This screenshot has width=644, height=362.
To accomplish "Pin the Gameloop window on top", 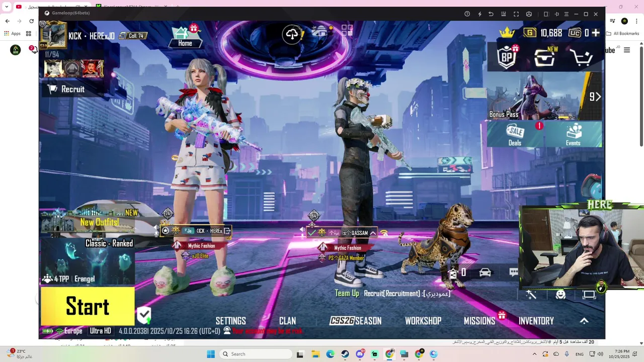I will point(556,14).
